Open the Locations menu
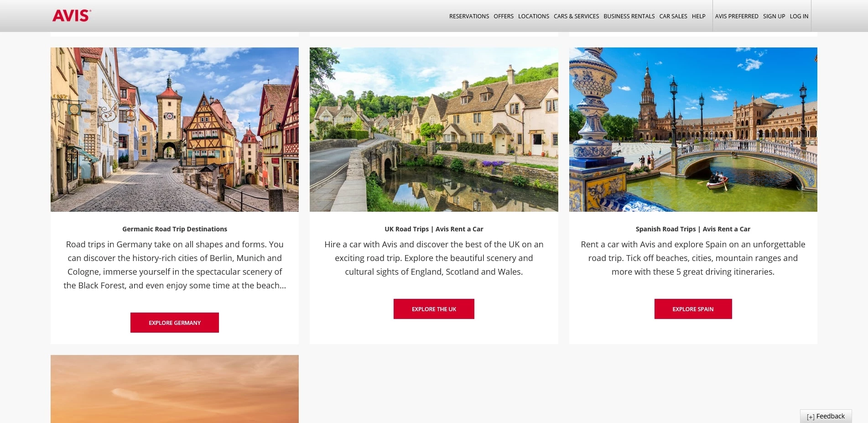Image resolution: width=868 pixels, height=423 pixels. (x=534, y=16)
